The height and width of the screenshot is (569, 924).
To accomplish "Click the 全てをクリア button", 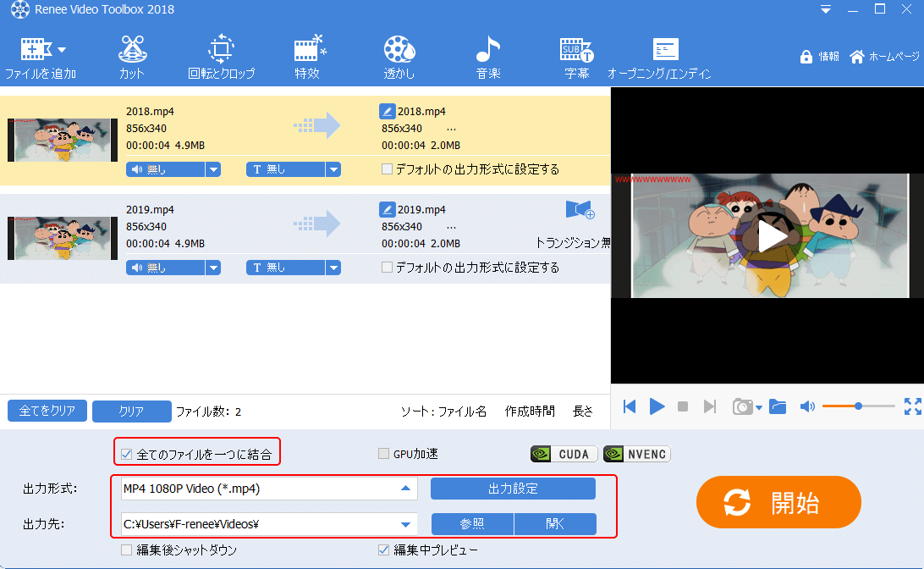I will (47, 411).
